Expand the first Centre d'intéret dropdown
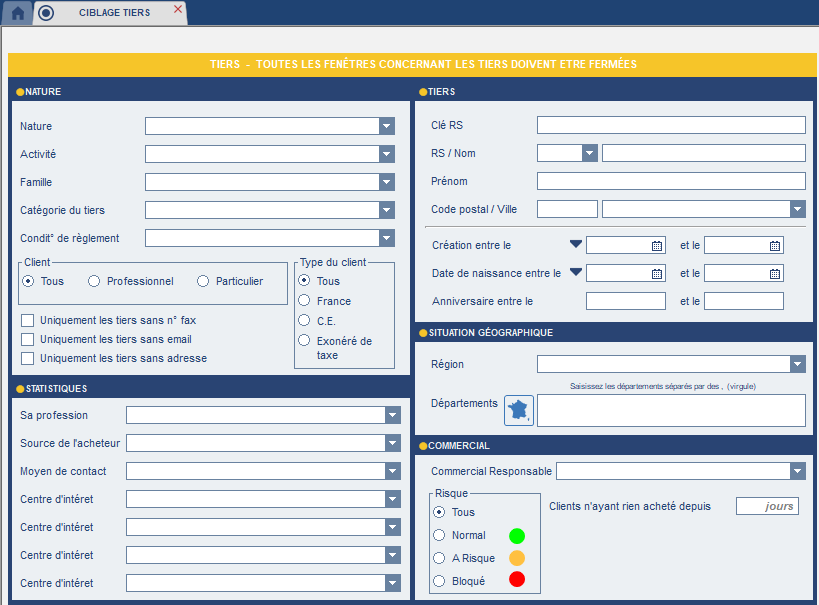The image size is (819, 605). [x=393, y=499]
